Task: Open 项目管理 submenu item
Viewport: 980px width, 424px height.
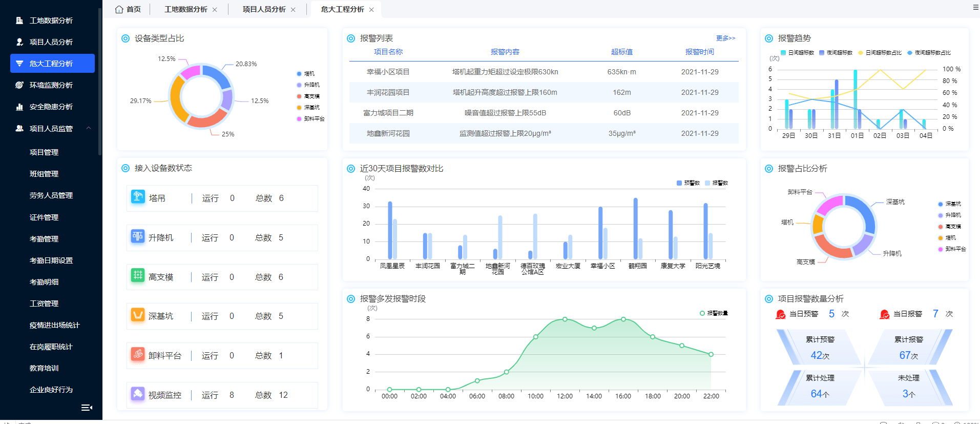Action: point(44,152)
